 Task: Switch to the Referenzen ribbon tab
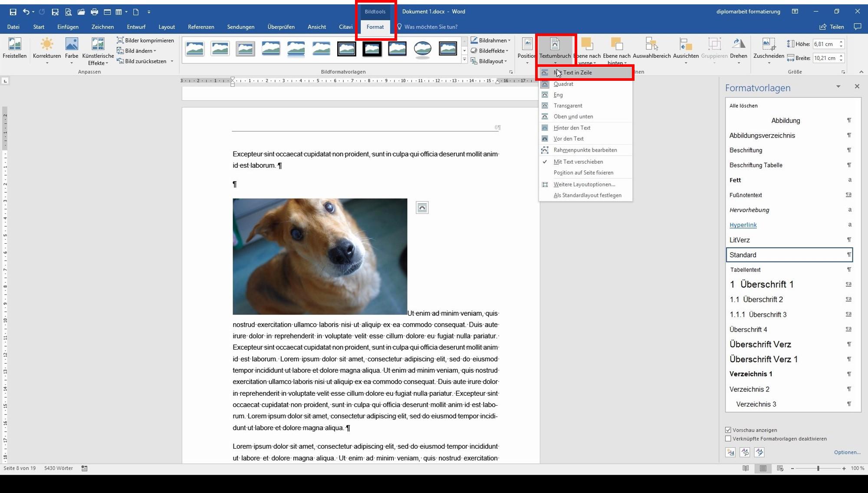[201, 27]
